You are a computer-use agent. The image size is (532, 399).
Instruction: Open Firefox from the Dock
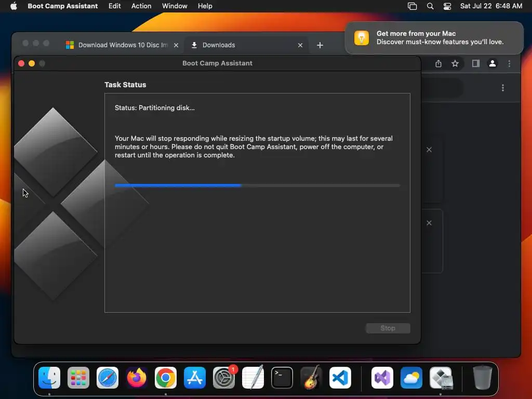click(x=137, y=378)
